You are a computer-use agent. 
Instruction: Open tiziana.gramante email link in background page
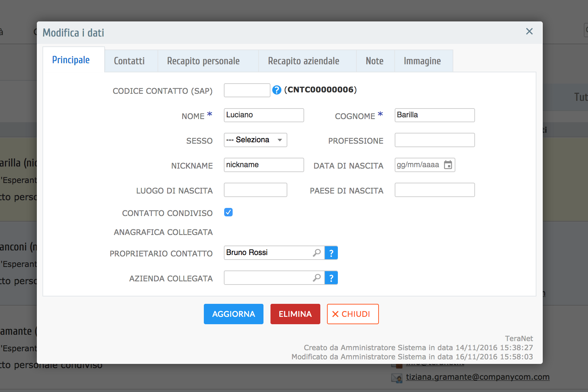(x=478, y=377)
